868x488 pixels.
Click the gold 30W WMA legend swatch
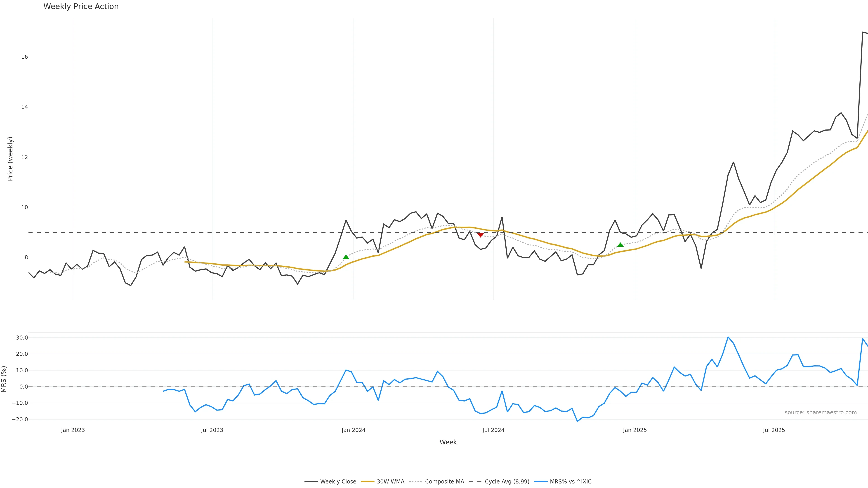click(368, 482)
